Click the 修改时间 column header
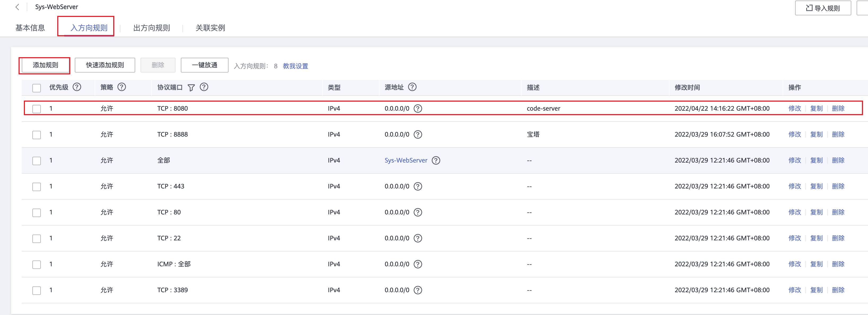The width and height of the screenshot is (868, 315). point(687,88)
